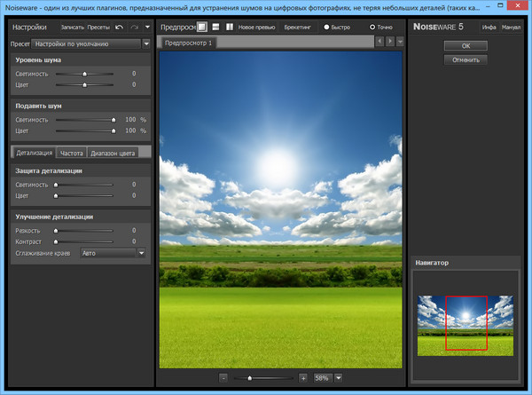The height and width of the screenshot is (395, 532).
Task: Select the horizontal split preview layout icon
Action: coord(215,28)
